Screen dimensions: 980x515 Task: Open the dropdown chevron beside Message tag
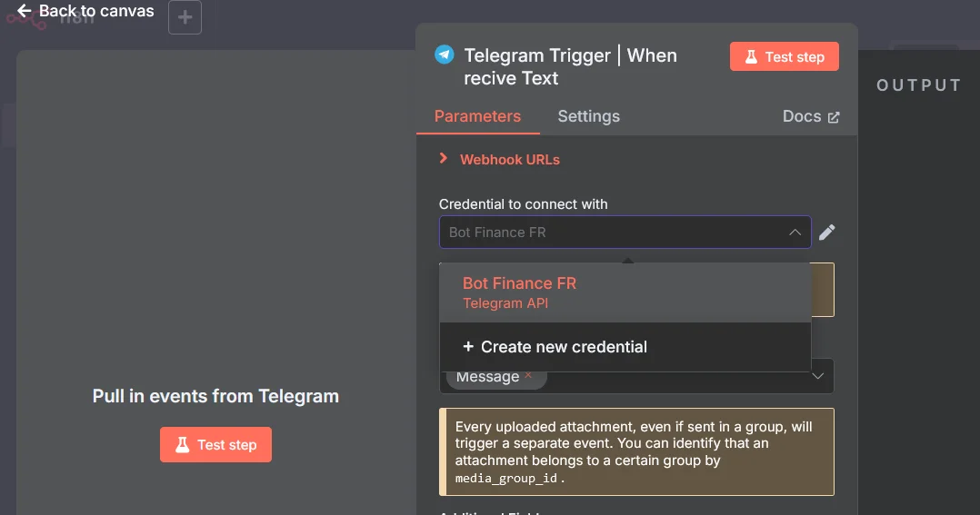(x=817, y=376)
